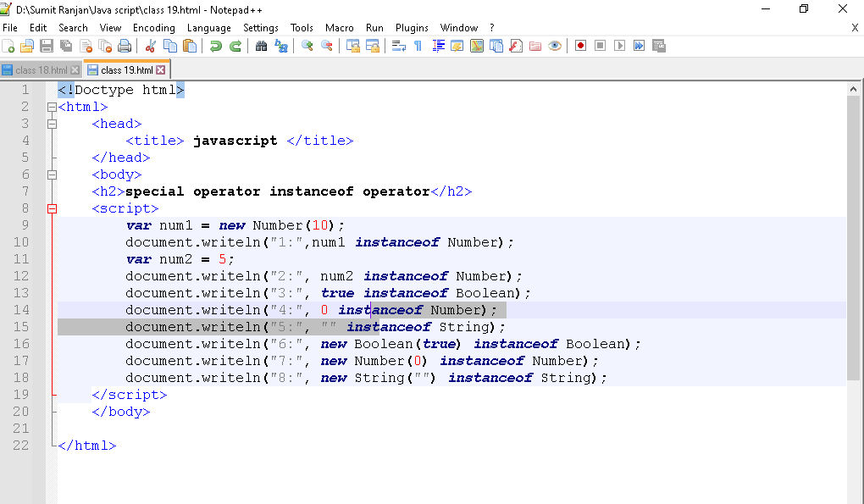Click the Zoom In magnifier icon
This screenshot has height=504, width=864.
click(307, 46)
